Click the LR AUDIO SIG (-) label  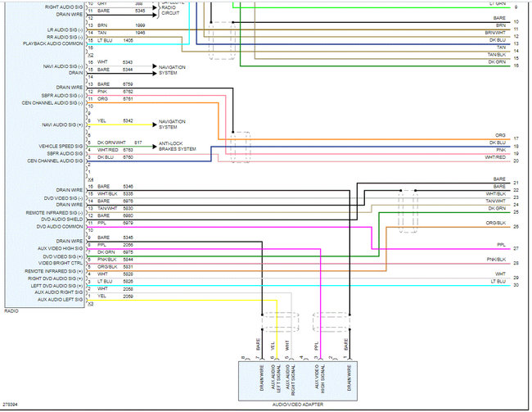[x=65, y=29]
